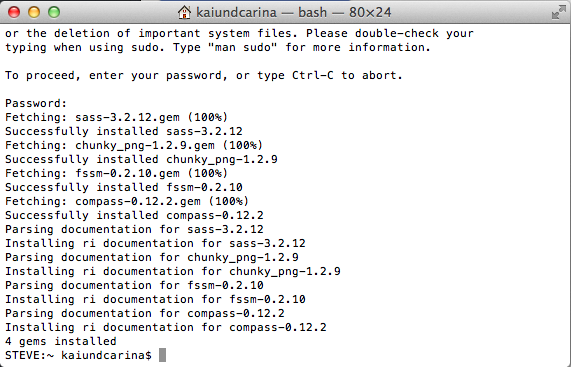
Task: Click the '4 gems installed' line
Action: [61, 341]
